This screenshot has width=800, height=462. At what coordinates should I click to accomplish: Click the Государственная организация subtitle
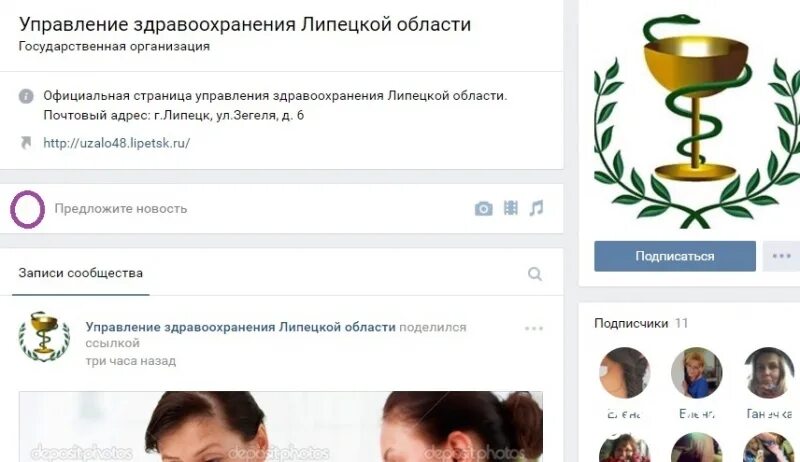pos(114,46)
